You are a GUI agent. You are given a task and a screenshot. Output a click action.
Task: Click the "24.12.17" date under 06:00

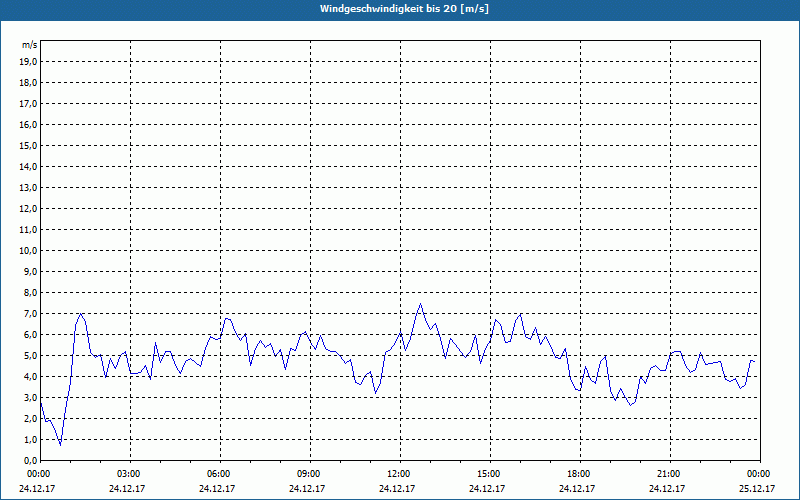pos(217,488)
